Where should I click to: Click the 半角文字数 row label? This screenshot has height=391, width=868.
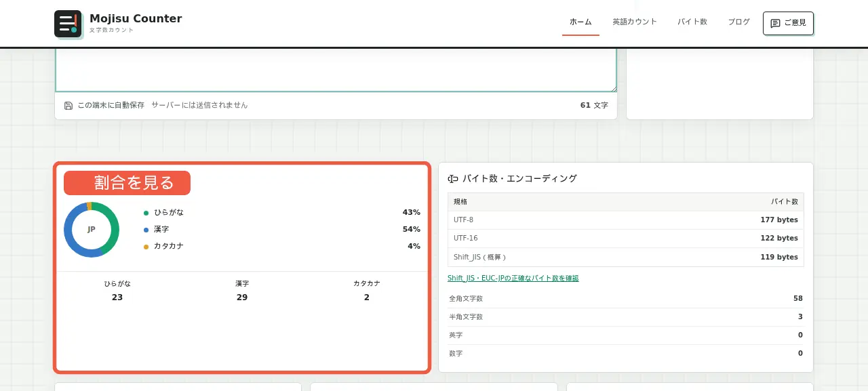click(466, 317)
